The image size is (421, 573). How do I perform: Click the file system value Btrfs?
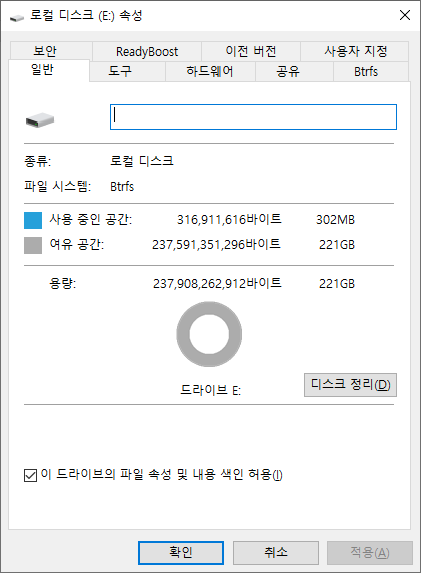click(x=122, y=187)
